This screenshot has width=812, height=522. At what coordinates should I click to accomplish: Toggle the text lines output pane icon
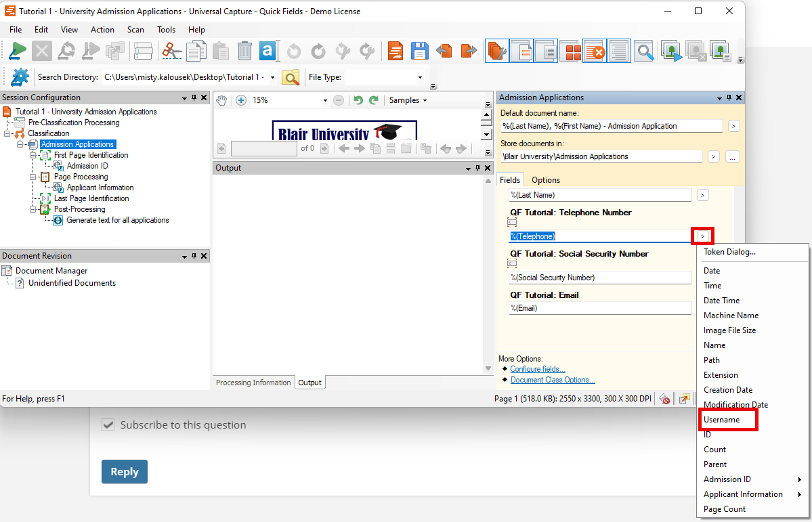point(620,51)
